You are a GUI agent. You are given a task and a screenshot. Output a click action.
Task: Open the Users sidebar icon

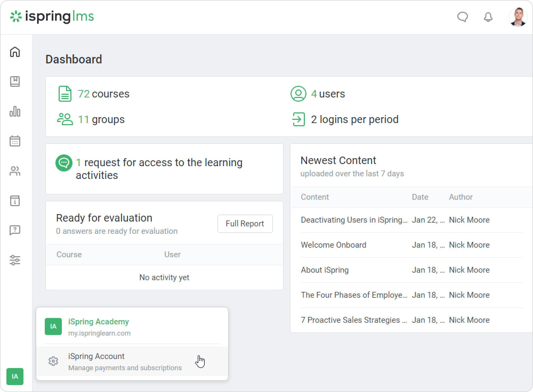[15, 171]
